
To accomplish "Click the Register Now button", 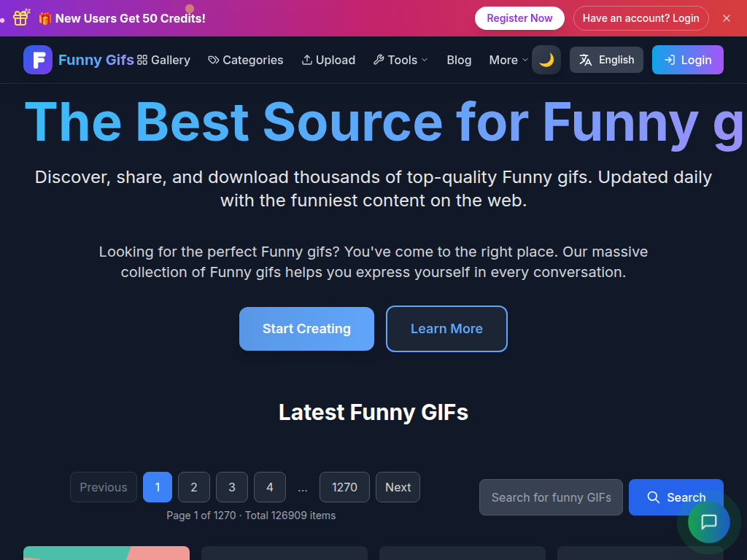I will coord(519,17).
